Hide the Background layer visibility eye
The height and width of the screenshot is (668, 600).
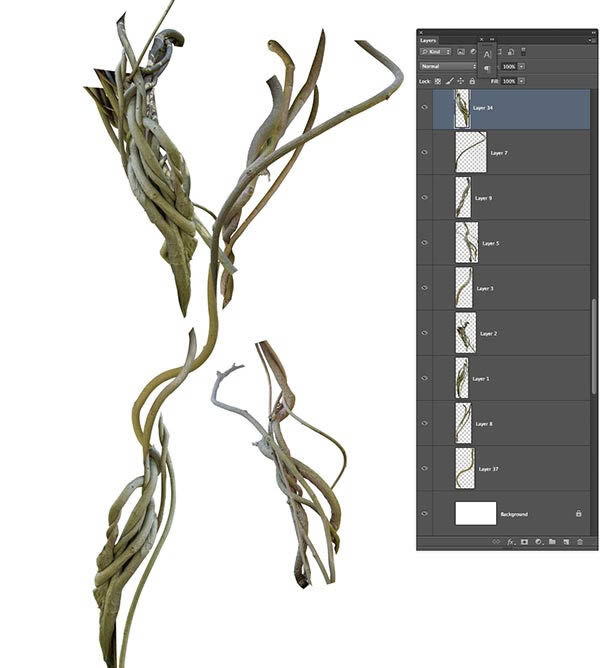click(x=424, y=514)
